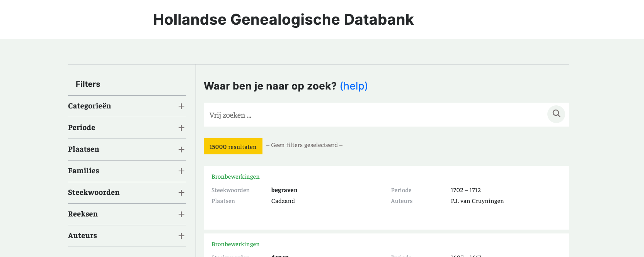Click the blue (help) link

tap(354, 86)
